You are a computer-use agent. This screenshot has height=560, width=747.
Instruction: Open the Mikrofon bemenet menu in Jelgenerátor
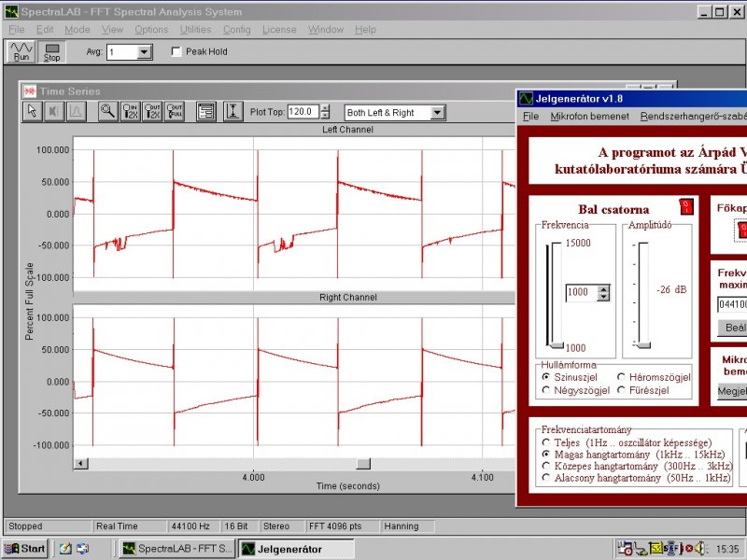[590, 116]
